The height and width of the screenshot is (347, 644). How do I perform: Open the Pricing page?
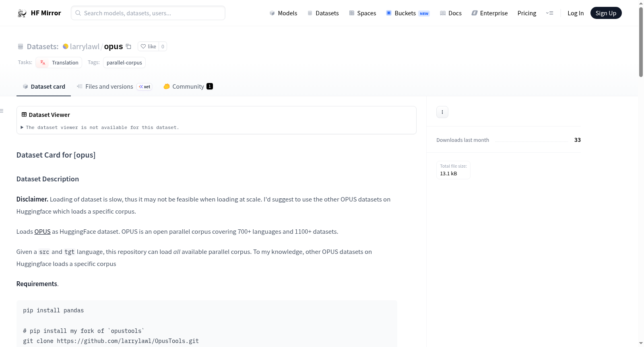527,13
